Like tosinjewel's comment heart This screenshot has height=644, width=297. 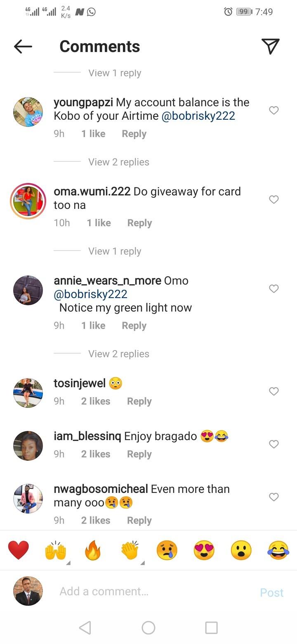click(x=274, y=391)
